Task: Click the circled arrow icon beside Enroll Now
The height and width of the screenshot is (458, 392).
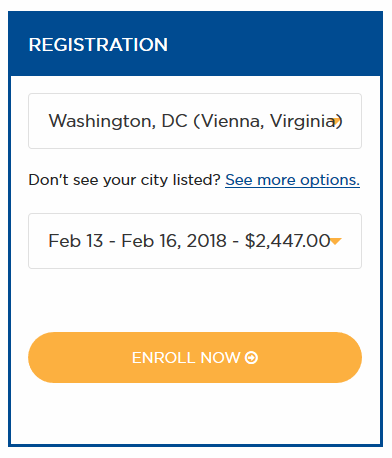Action: coord(251,358)
